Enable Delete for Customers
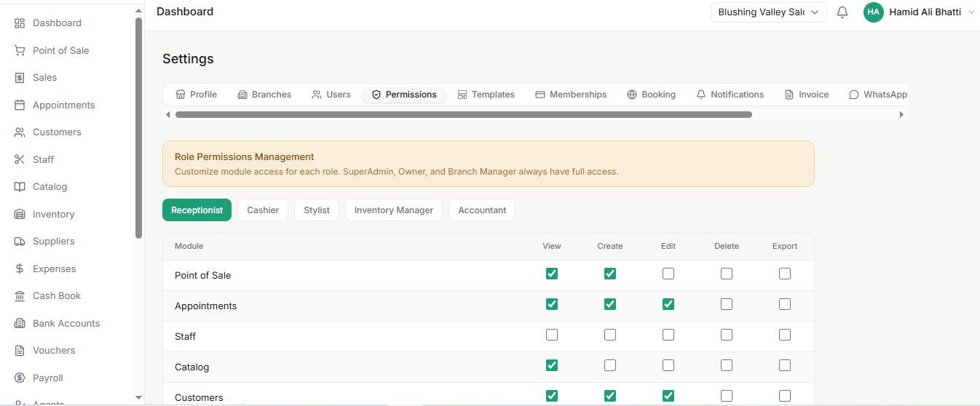The image size is (980, 406). [727, 396]
